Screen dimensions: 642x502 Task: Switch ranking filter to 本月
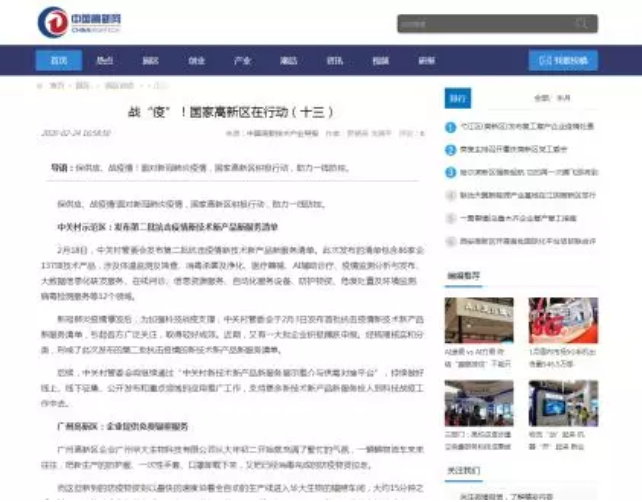tap(564, 99)
